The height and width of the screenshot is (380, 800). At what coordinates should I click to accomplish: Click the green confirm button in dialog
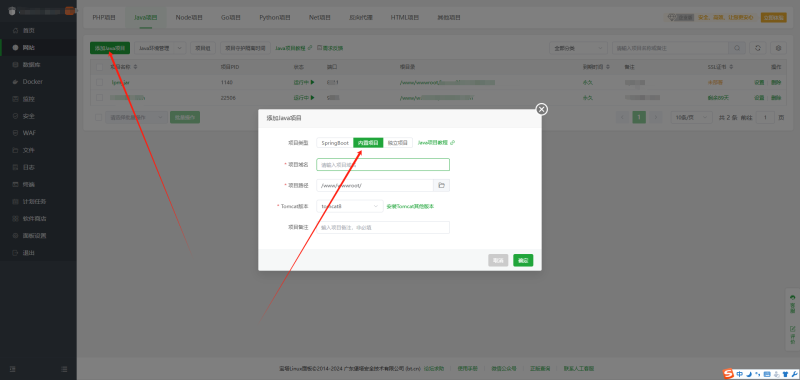(x=523, y=260)
